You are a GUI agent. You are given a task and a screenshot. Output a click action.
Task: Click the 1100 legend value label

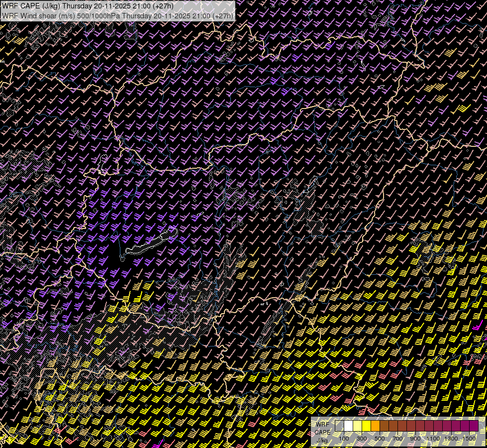pos(433,439)
